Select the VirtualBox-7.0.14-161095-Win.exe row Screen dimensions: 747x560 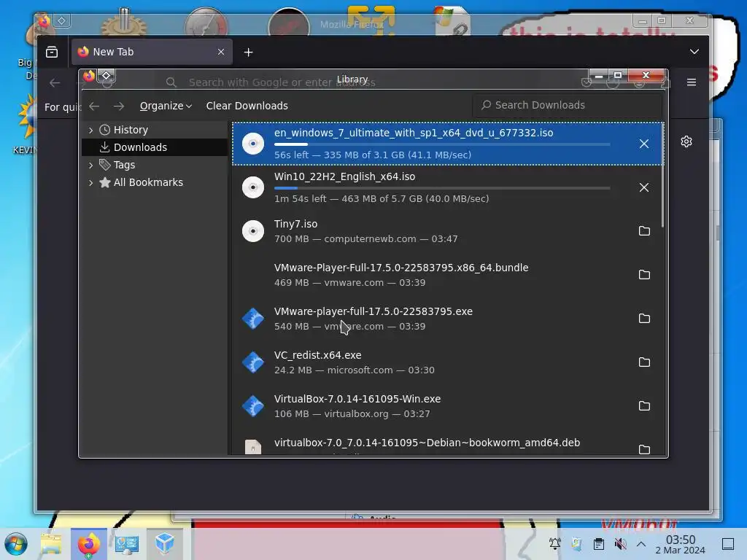point(448,406)
